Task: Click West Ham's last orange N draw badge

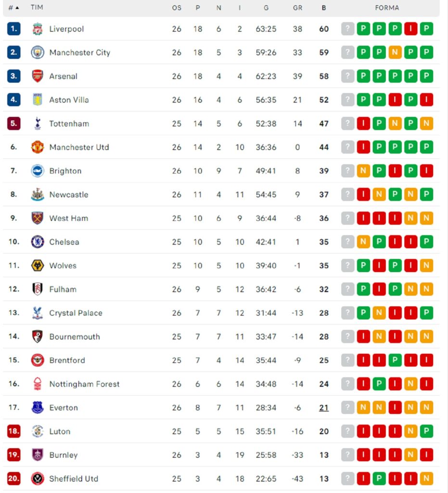Action: click(426, 218)
